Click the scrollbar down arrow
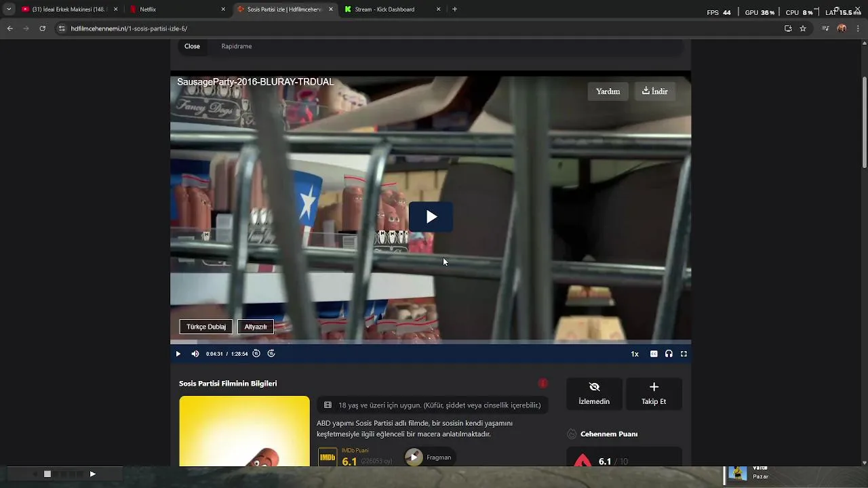868x488 pixels. point(864,463)
